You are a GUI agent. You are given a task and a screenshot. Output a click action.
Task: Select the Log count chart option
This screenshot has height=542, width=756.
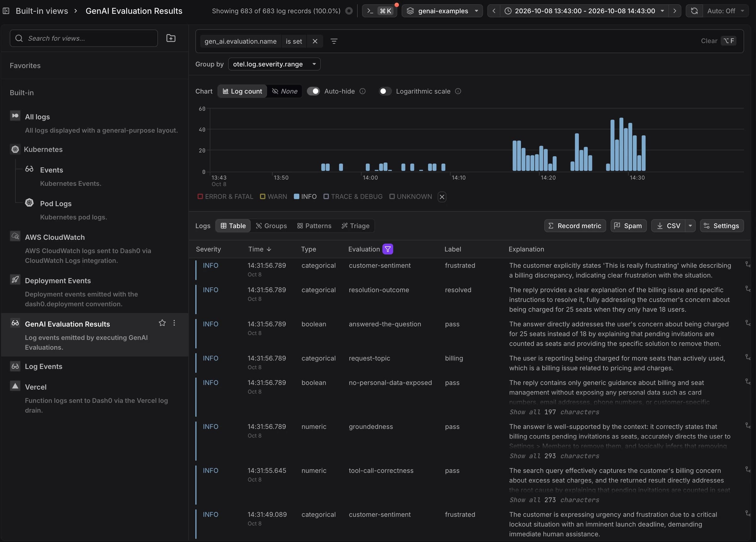point(242,91)
